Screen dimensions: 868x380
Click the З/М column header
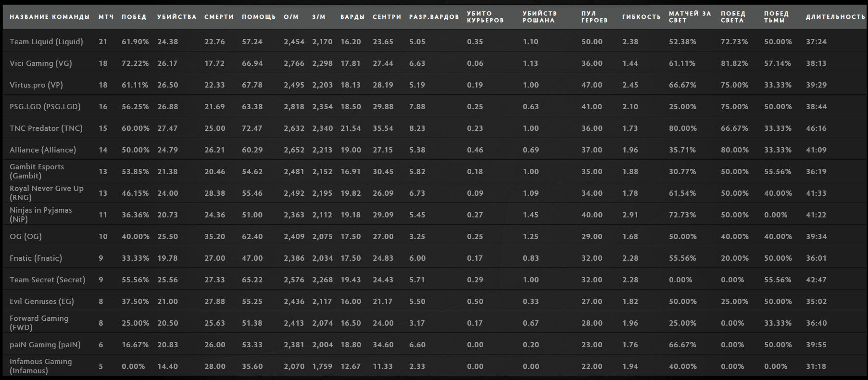click(319, 17)
